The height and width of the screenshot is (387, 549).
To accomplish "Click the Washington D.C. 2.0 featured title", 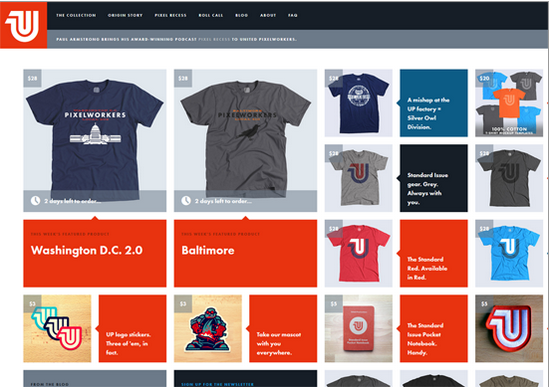I will (x=86, y=250).
